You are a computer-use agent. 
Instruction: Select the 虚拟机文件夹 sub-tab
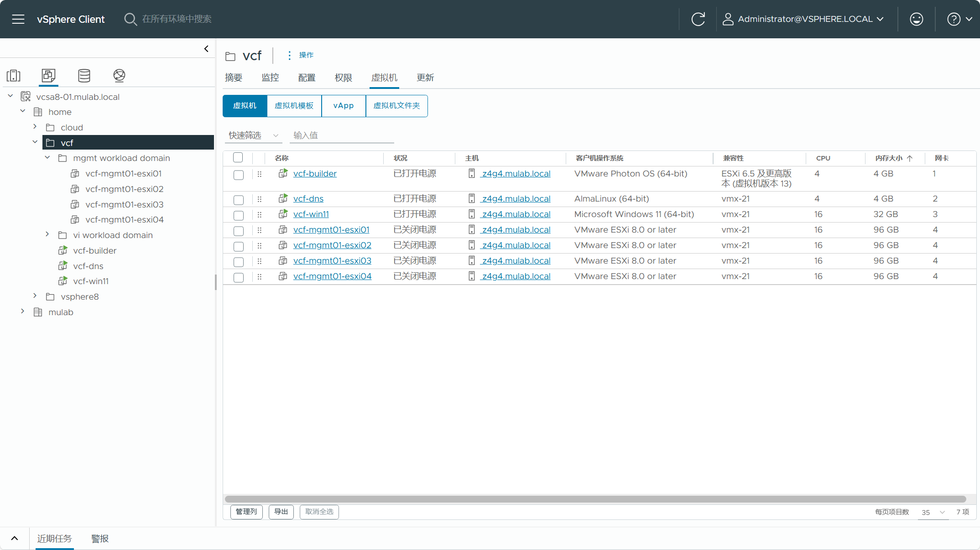pos(397,106)
